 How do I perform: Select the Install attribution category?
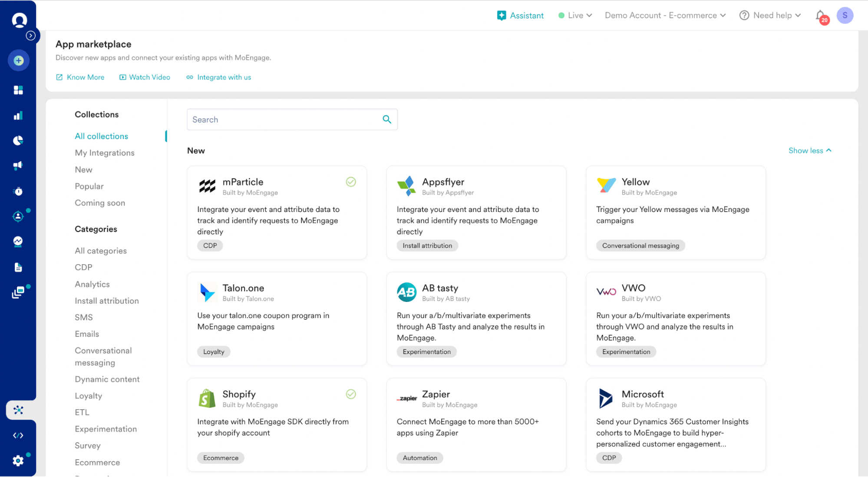click(107, 301)
